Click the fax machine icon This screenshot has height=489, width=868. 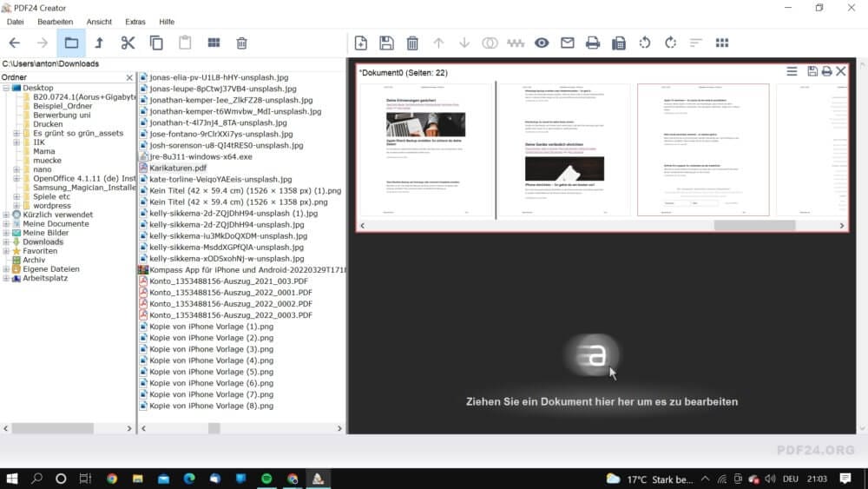click(x=619, y=43)
